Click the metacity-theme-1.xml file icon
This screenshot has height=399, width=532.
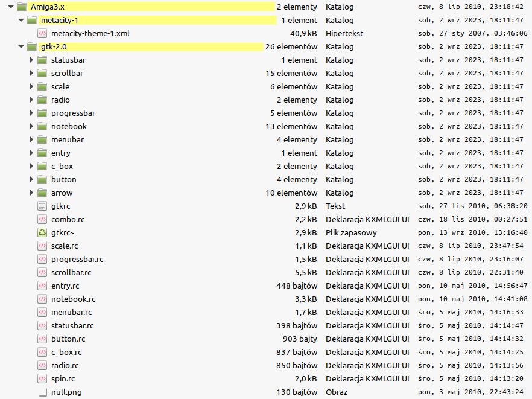pos(42,33)
